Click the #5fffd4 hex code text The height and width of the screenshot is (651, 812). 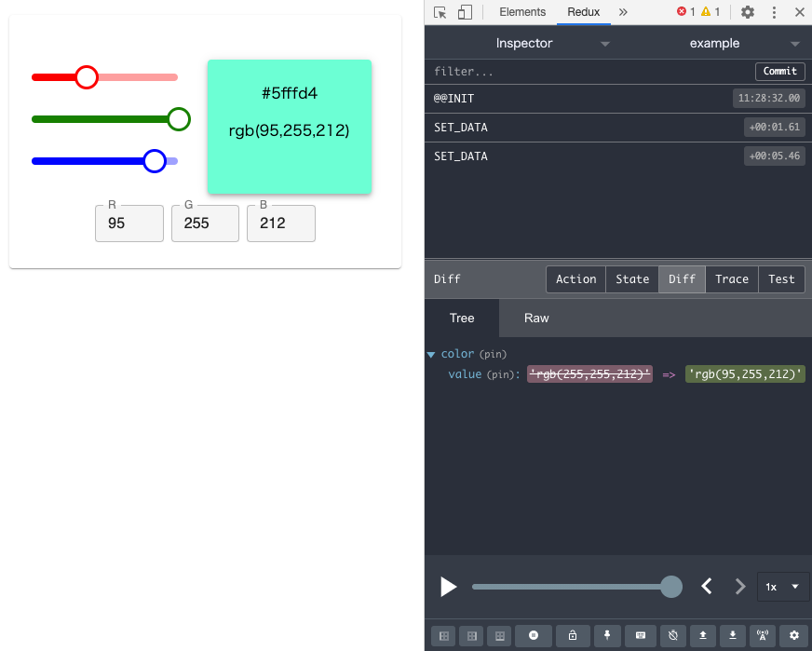[x=290, y=93]
